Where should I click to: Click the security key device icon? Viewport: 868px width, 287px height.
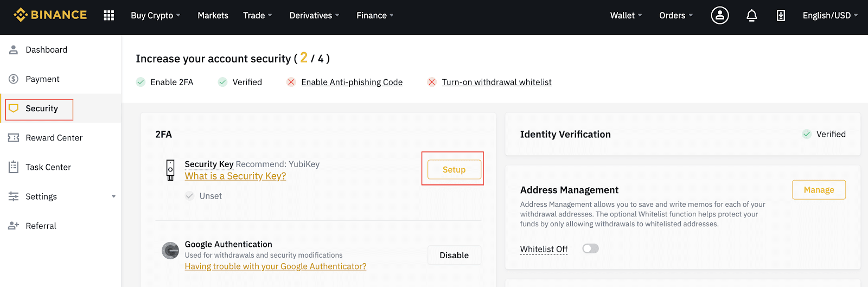coord(170,170)
